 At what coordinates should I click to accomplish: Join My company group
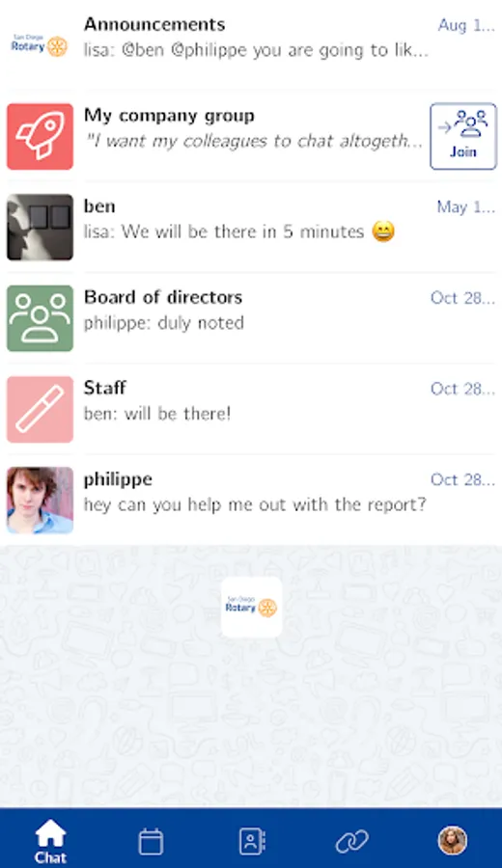[463, 136]
